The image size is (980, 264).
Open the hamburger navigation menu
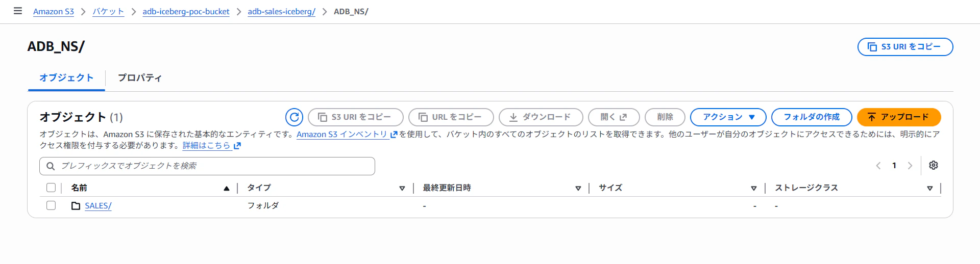18,11
